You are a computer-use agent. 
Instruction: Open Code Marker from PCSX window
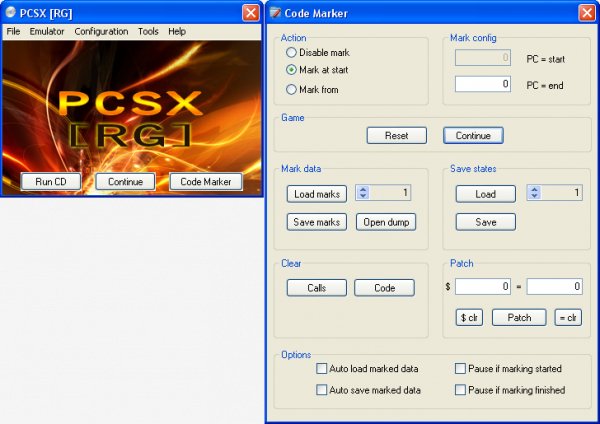pos(205,181)
